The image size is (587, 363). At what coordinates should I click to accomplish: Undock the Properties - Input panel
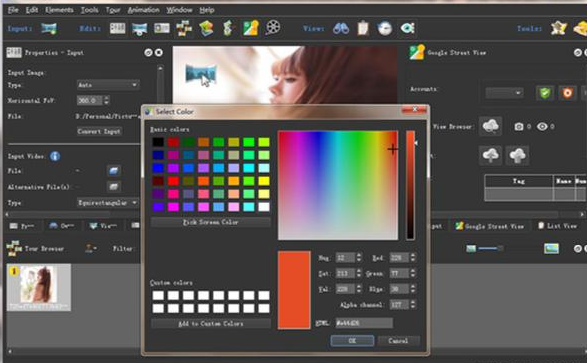pyautogui.click(x=148, y=53)
